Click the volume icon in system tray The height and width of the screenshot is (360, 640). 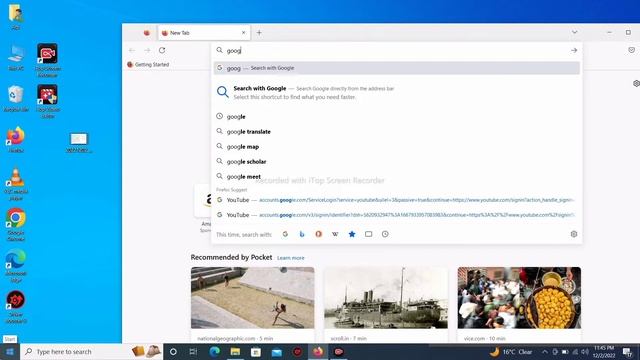(585, 351)
